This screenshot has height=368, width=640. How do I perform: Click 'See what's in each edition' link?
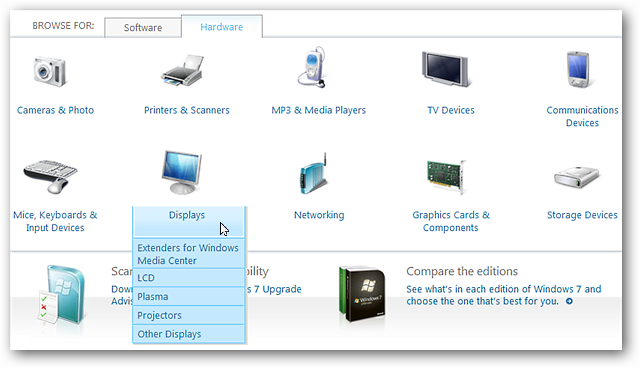pyautogui.click(x=504, y=295)
